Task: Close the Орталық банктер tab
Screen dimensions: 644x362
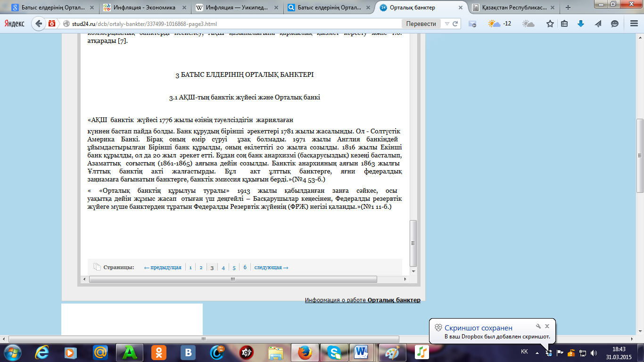Action: tap(461, 8)
